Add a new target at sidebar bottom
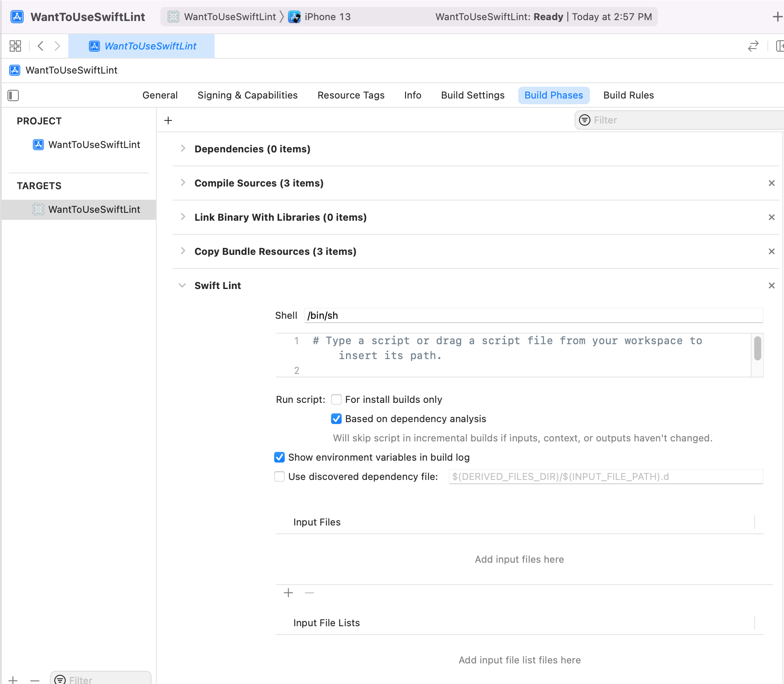784x684 pixels. pyautogui.click(x=13, y=680)
